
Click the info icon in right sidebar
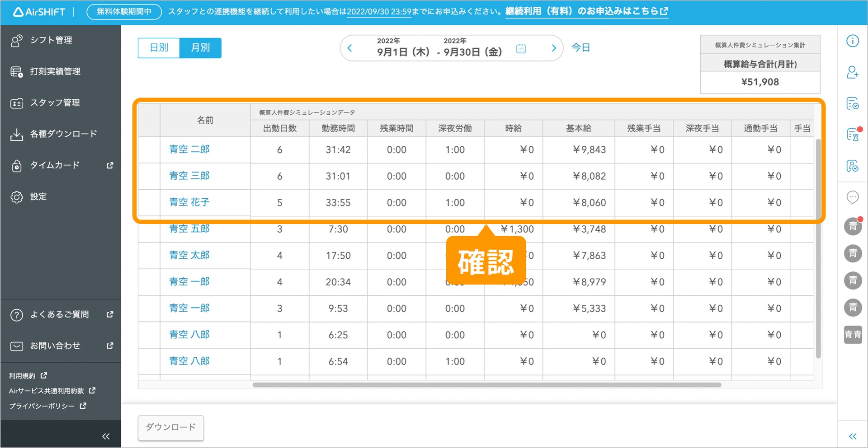[x=852, y=41]
